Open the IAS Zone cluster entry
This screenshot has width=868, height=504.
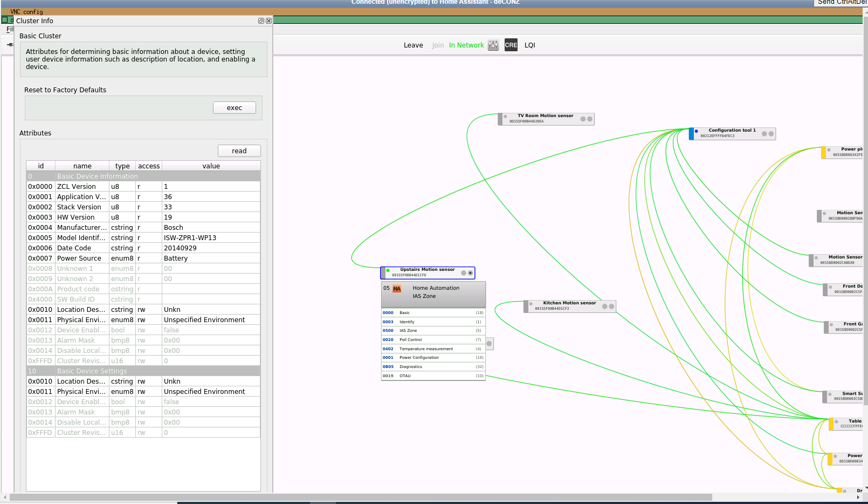pyautogui.click(x=433, y=331)
